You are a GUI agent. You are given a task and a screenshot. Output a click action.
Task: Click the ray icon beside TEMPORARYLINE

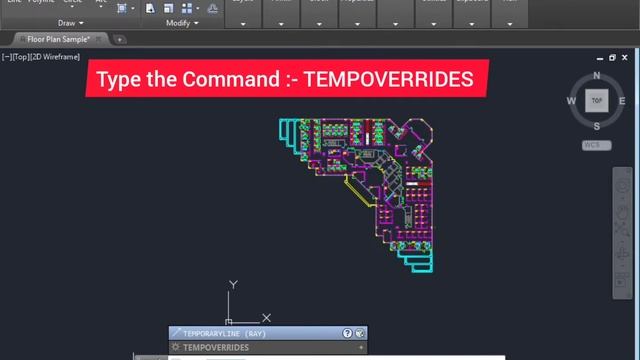[176, 333]
